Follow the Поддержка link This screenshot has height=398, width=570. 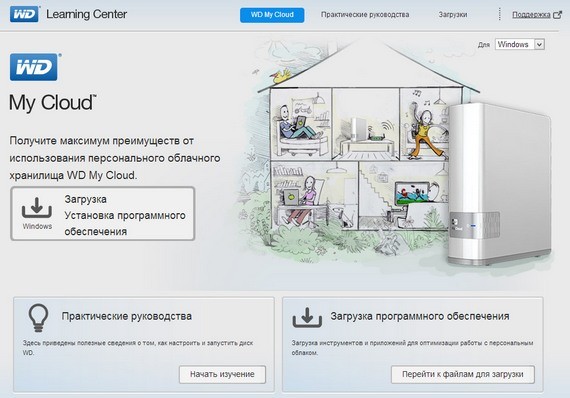[x=531, y=15]
